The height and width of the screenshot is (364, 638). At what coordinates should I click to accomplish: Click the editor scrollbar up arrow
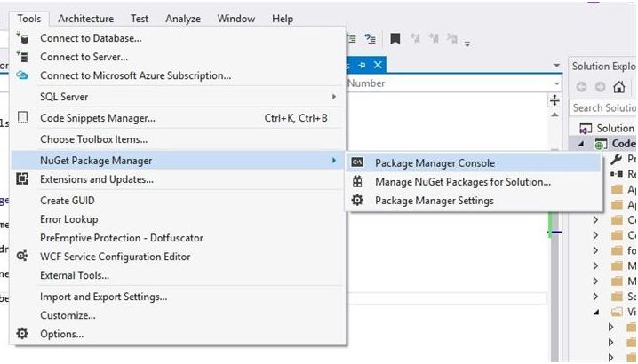click(x=554, y=115)
